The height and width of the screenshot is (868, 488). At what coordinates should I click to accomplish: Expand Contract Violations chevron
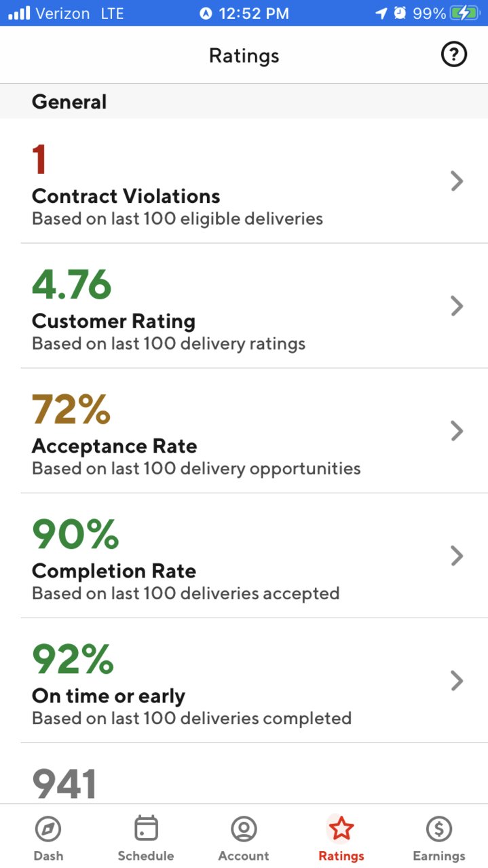[x=457, y=181]
